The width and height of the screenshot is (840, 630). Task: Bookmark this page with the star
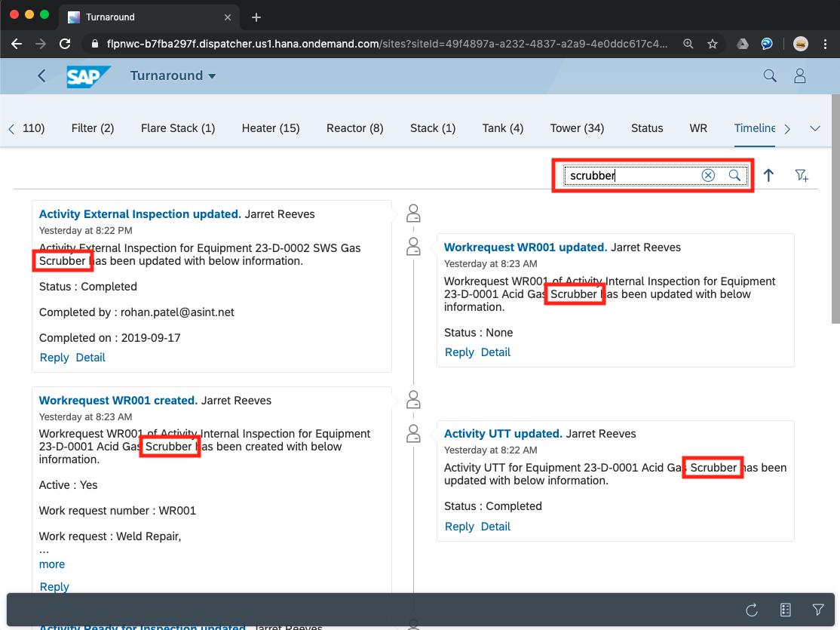[x=712, y=44]
